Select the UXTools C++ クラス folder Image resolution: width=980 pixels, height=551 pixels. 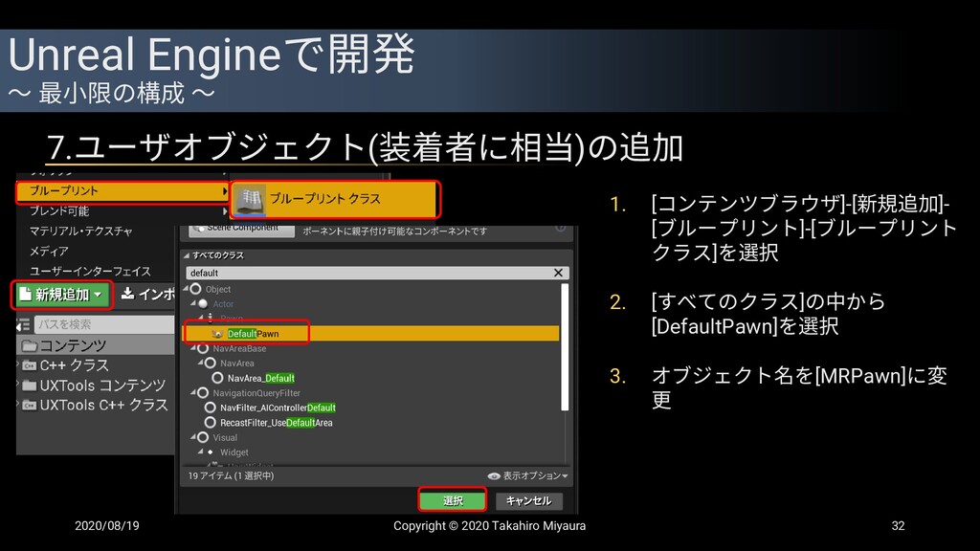[x=96, y=406]
